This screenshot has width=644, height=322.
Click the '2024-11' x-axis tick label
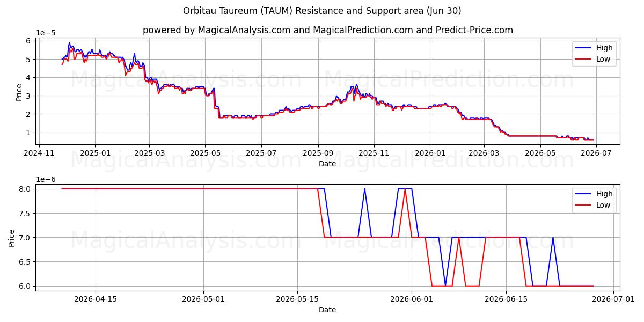point(39,153)
